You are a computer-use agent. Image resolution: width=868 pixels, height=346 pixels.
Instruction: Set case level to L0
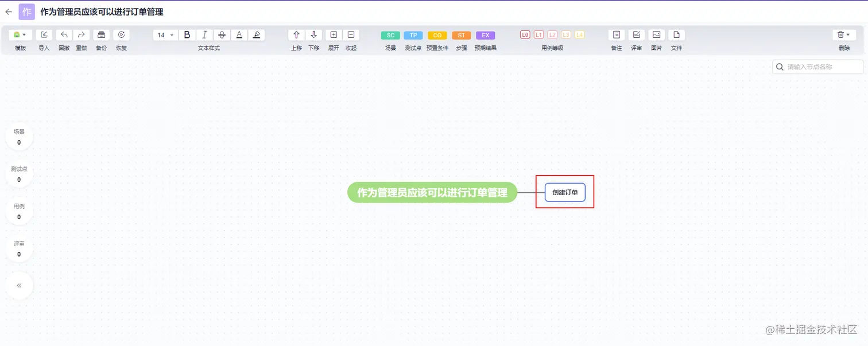point(525,35)
